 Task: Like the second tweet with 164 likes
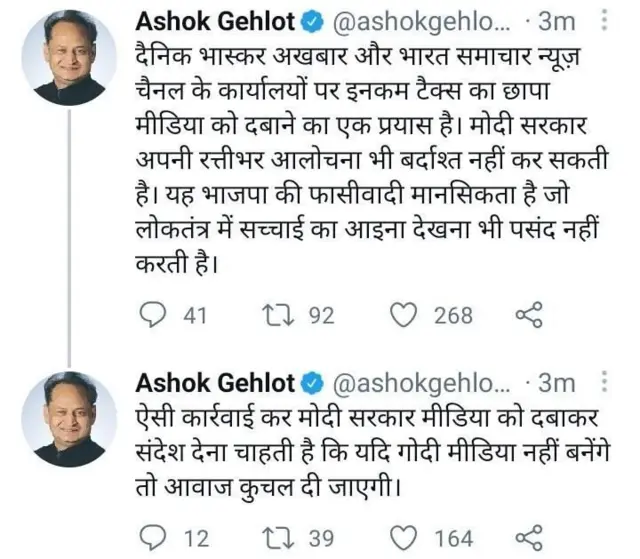[x=403, y=537]
